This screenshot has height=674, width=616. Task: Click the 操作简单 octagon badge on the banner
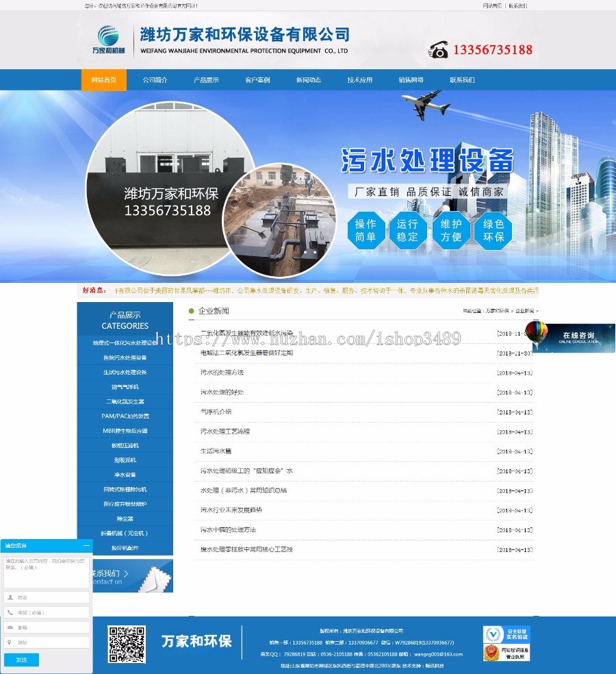pos(365,230)
